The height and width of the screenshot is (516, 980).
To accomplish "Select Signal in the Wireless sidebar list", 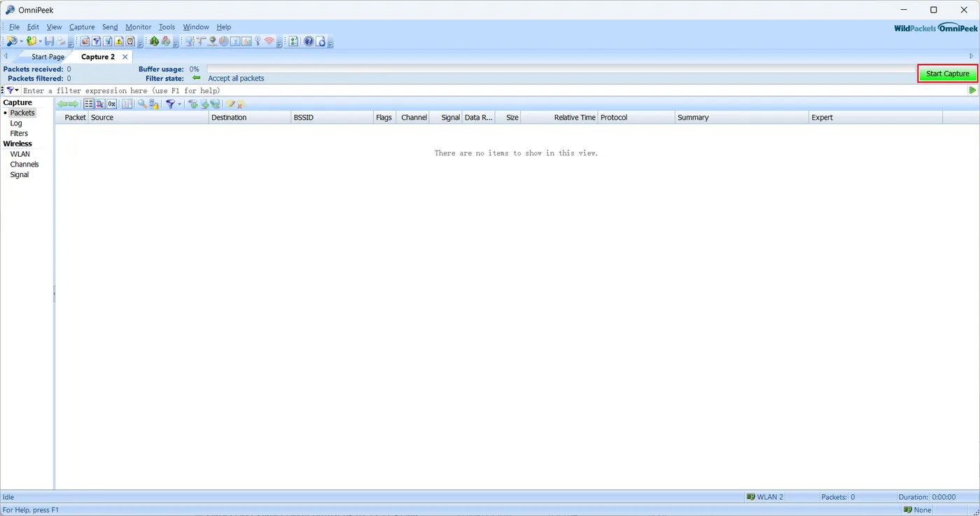I will coord(20,174).
